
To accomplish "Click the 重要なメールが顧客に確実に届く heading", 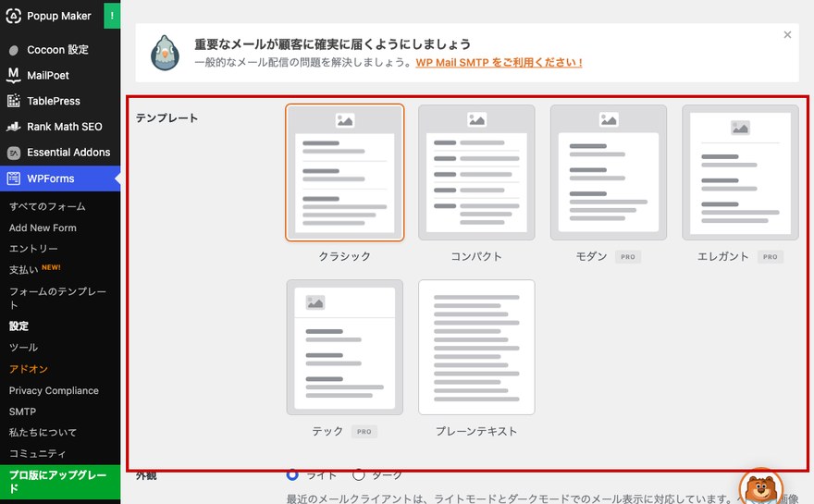I will click(333, 44).
